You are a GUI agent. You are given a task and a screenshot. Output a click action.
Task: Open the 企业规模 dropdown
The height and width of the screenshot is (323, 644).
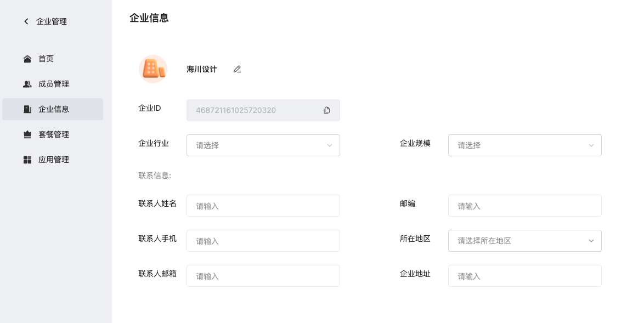click(525, 145)
